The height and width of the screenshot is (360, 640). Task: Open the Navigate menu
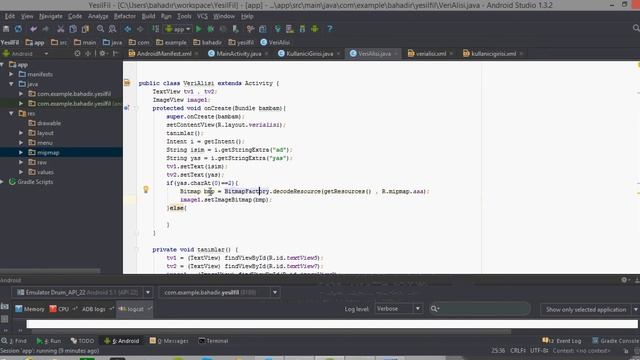coord(51,16)
